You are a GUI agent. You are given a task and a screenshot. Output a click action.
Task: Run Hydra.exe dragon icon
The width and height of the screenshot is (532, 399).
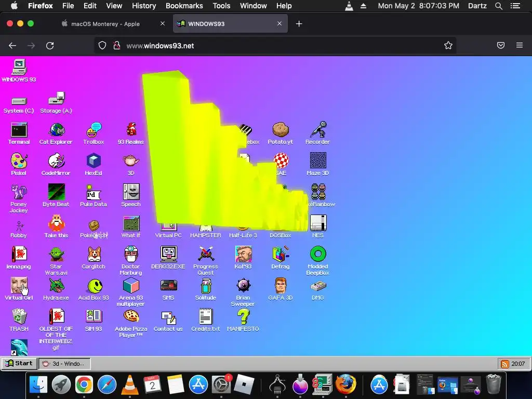tap(56, 285)
